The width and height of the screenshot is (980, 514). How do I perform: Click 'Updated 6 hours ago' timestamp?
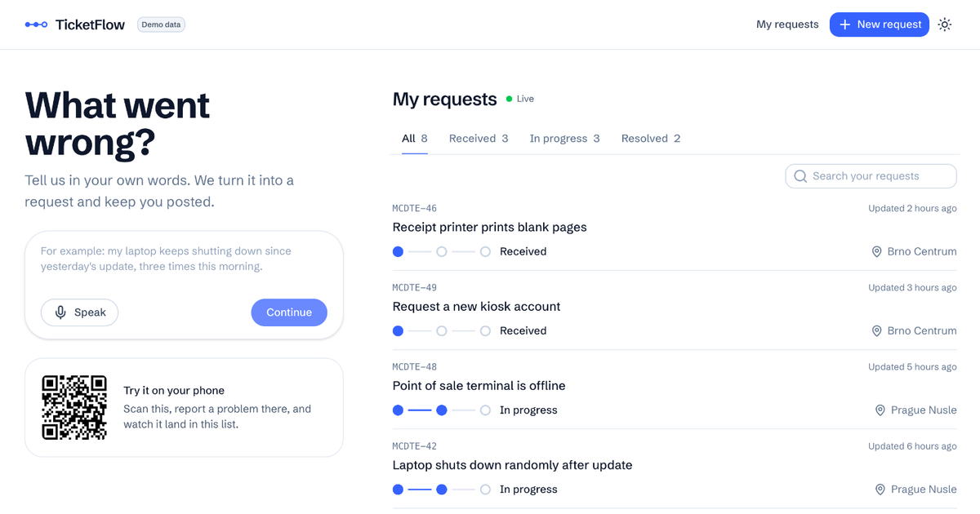pyautogui.click(x=912, y=445)
